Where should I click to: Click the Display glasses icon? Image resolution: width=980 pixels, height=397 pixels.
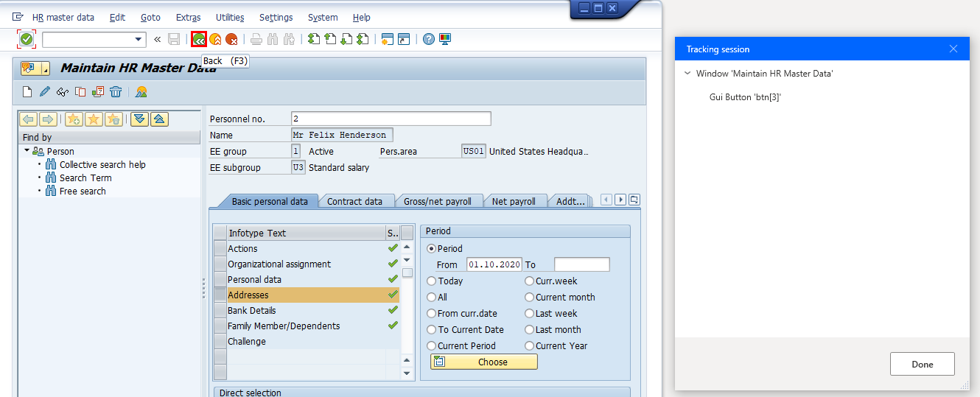[63, 91]
